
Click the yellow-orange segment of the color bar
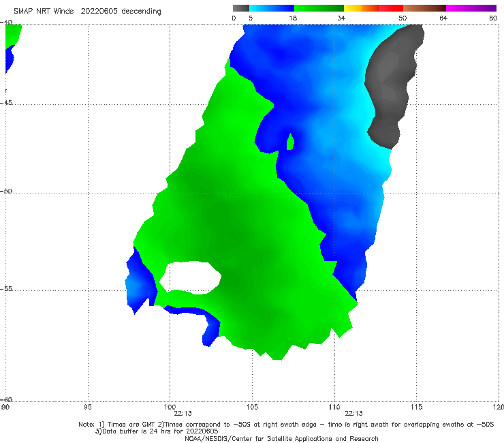362,8
